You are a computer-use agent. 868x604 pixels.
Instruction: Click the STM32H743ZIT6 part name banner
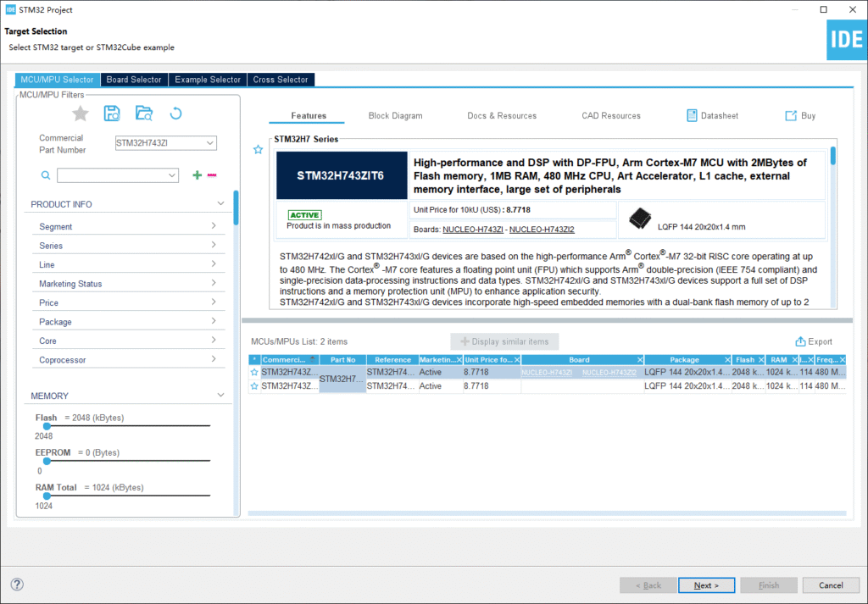tap(341, 175)
